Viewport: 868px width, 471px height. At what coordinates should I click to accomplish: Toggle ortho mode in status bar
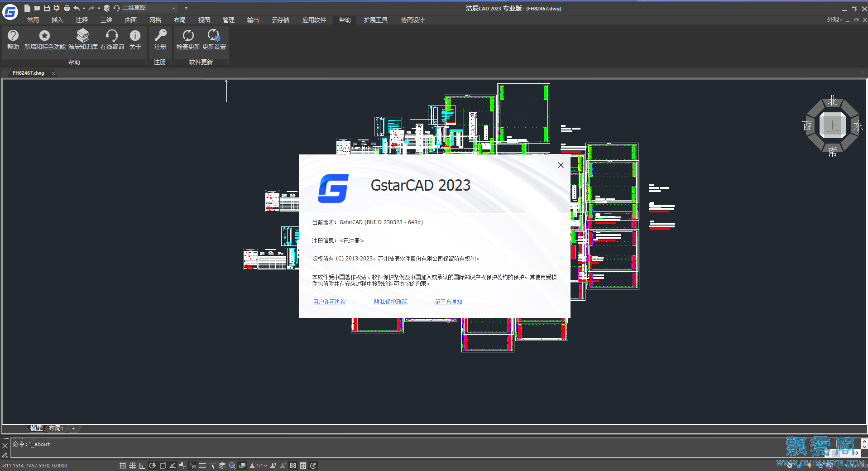(142, 466)
